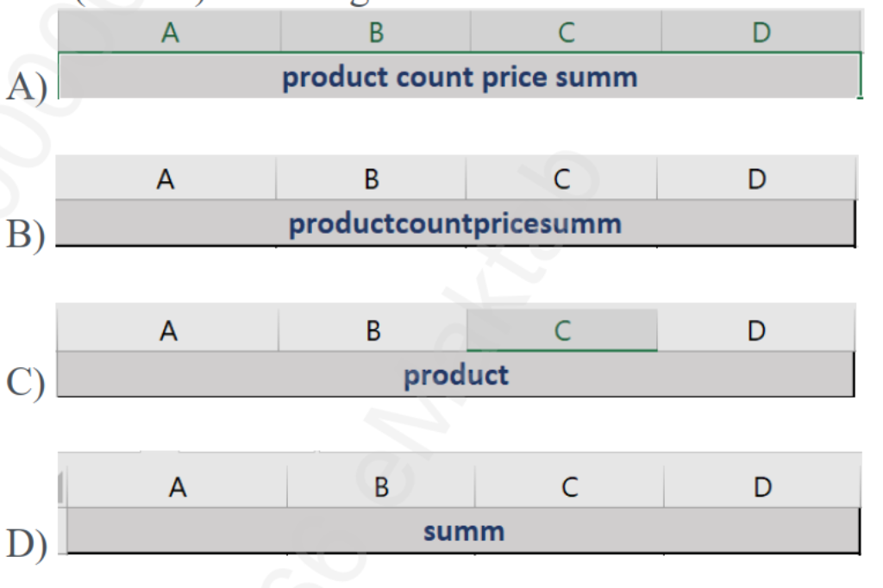Screen dimensions: 883x588
Task: Click the merged cell containing only "product"
Action: (x=454, y=376)
